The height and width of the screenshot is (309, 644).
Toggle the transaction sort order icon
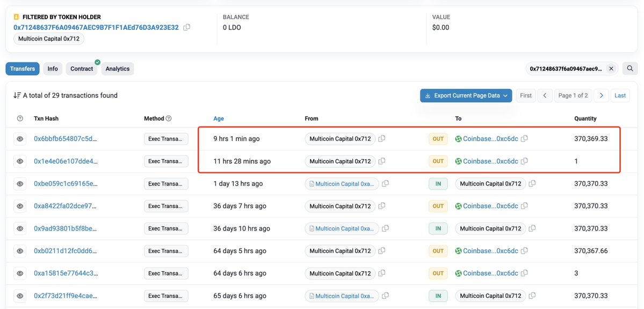click(x=17, y=95)
